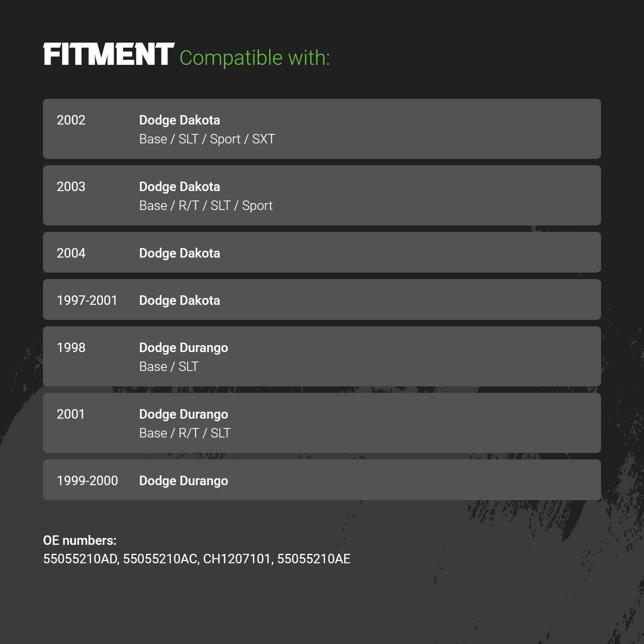The width and height of the screenshot is (644, 644).
Task: Click the 55055210AD part number list
Action: tap(197, 559)
